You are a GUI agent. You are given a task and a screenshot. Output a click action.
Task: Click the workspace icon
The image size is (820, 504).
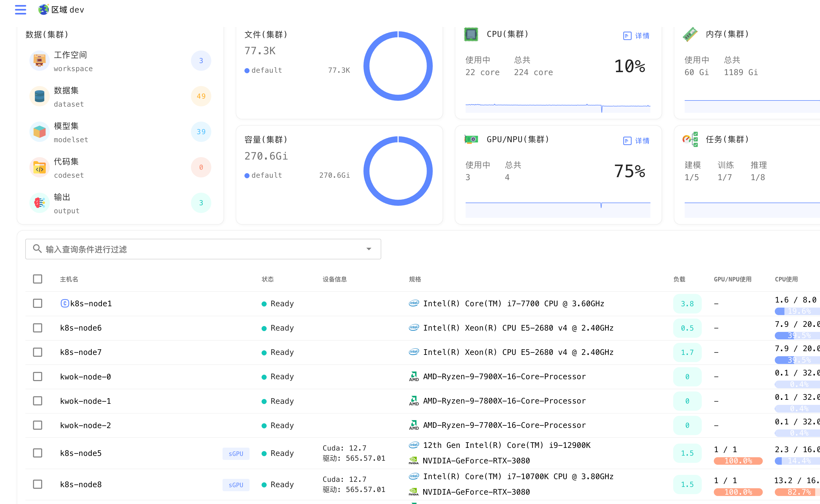39,61
